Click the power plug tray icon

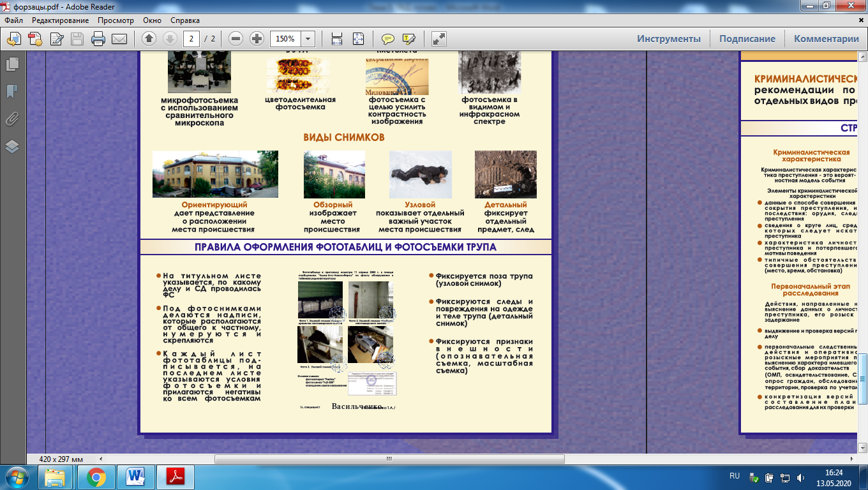769,477
